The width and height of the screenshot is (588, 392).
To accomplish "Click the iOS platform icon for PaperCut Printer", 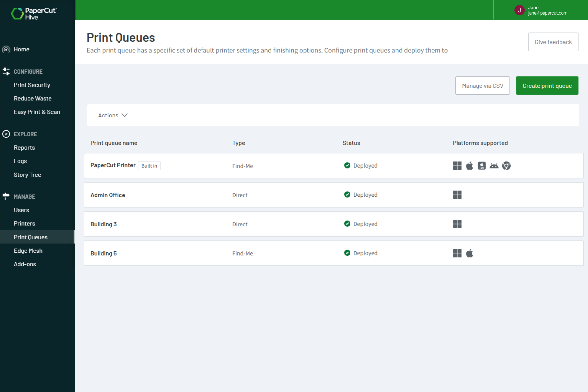I will [x=482, y=166].
